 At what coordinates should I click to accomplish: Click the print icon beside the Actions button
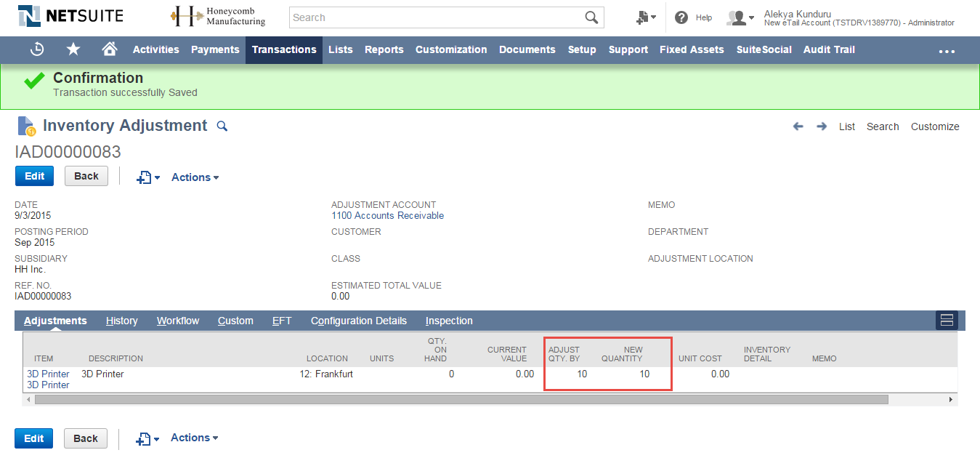145,177
